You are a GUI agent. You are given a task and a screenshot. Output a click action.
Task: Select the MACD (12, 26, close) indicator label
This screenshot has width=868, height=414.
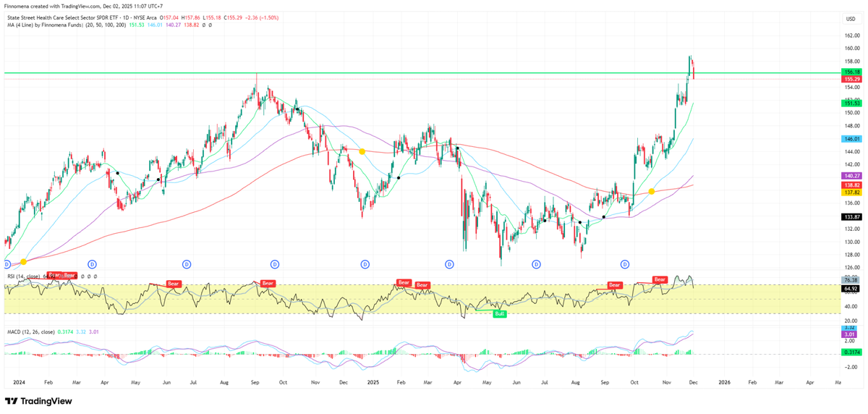coord(32,332)
